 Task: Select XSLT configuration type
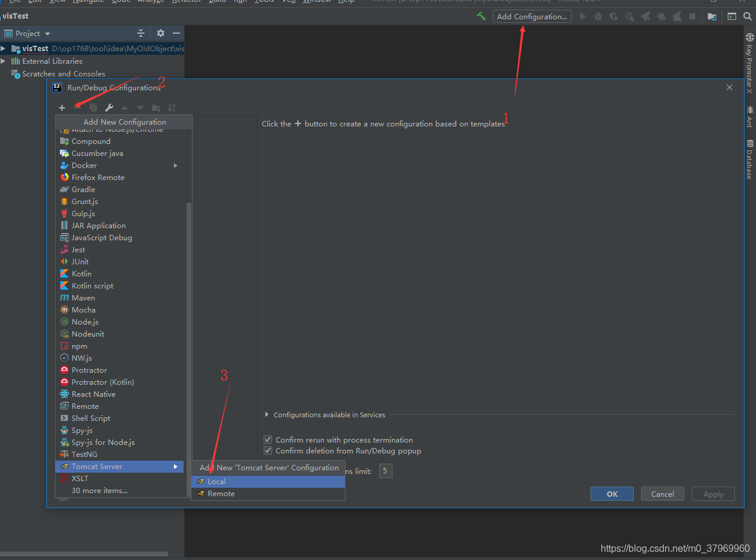coord(120,479)
